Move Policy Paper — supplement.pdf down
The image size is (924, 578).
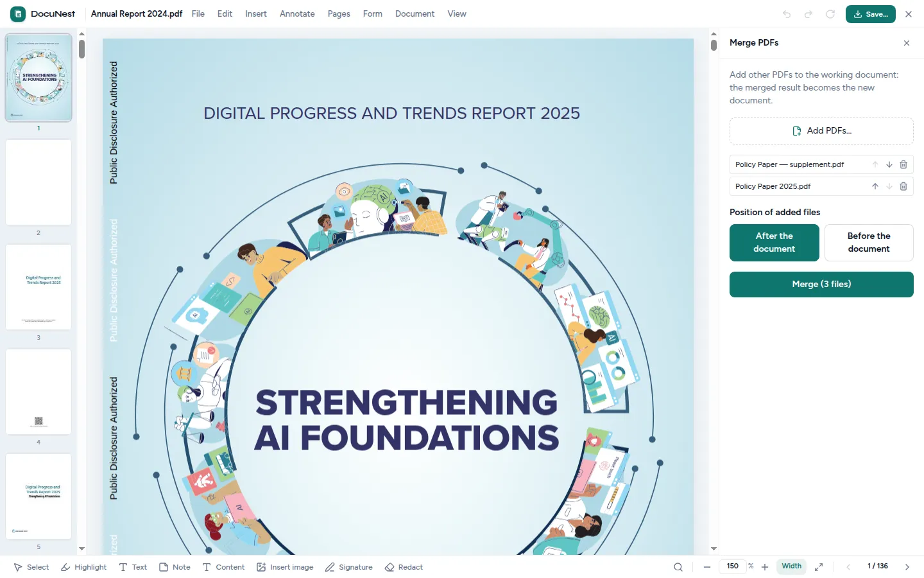pos(889,164)
